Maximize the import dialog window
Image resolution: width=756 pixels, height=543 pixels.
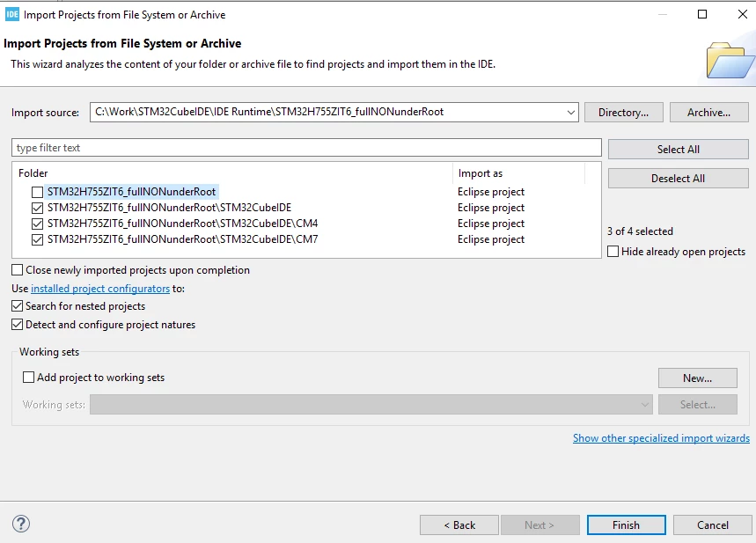point(702,14)
